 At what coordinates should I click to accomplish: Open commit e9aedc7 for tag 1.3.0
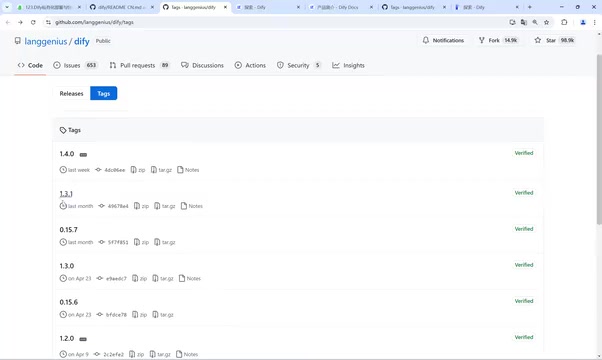(112, 278)
